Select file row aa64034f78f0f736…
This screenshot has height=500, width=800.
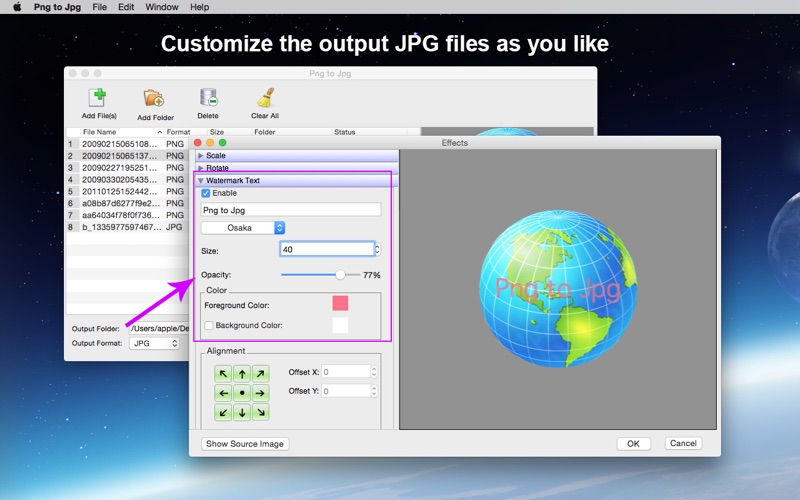coord(128,215)
